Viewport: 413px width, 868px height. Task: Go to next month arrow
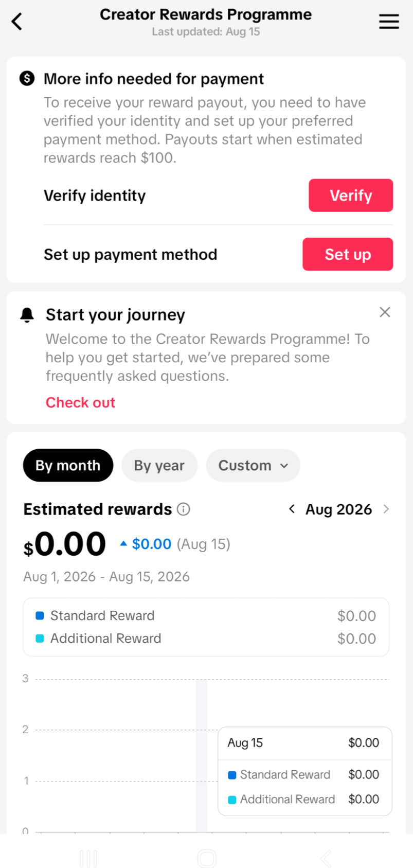[386, 509]
